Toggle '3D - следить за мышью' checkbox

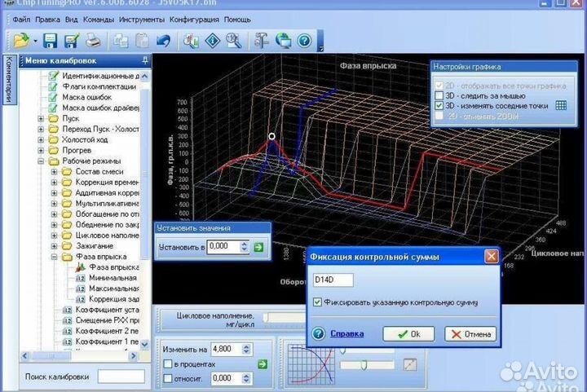[x=438, y=94]
